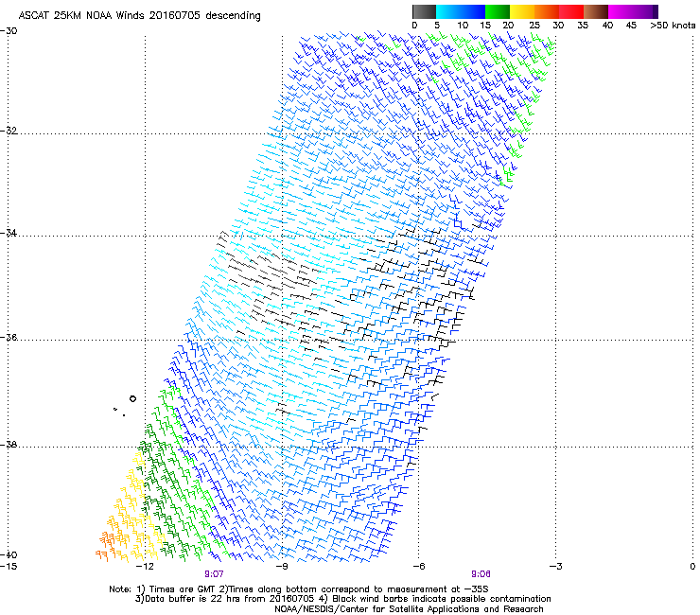Screen dimensions: 700x615
Task: Click the gray 0-5 knots color swatch
Action: pos(424,11)
